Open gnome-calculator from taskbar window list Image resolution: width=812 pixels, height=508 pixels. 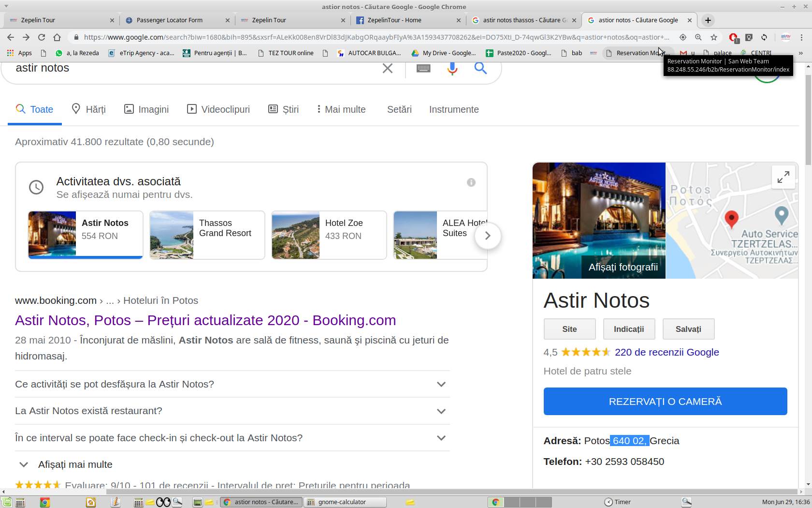pos(345,502)
